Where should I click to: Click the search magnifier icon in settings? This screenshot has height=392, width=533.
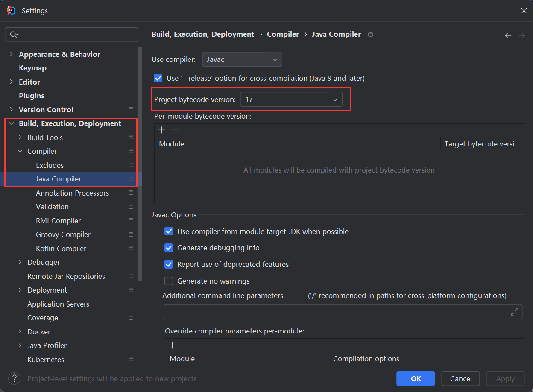click(x=14, y=35)
